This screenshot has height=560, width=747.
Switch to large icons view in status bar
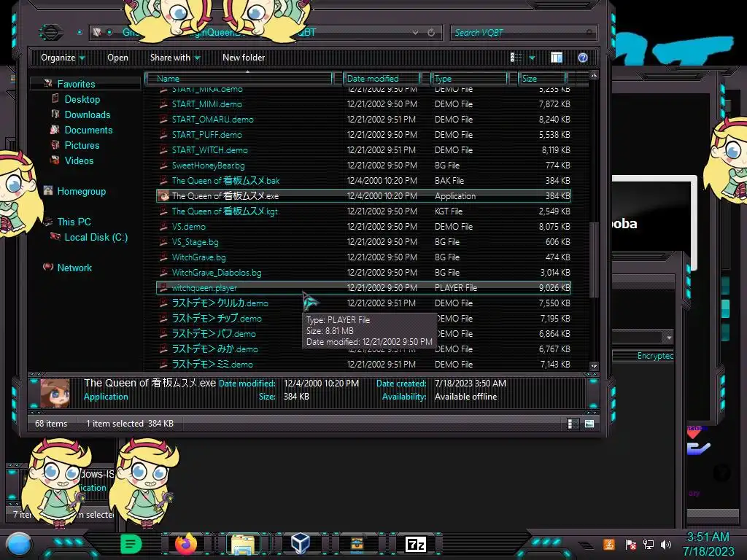589,424
